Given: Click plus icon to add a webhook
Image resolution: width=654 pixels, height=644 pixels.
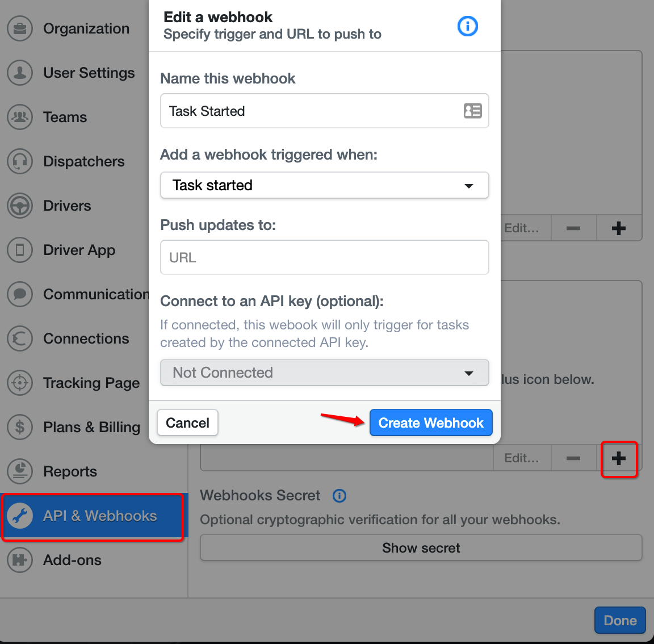Looking at the screenshot, I should [x=619, y=458].
